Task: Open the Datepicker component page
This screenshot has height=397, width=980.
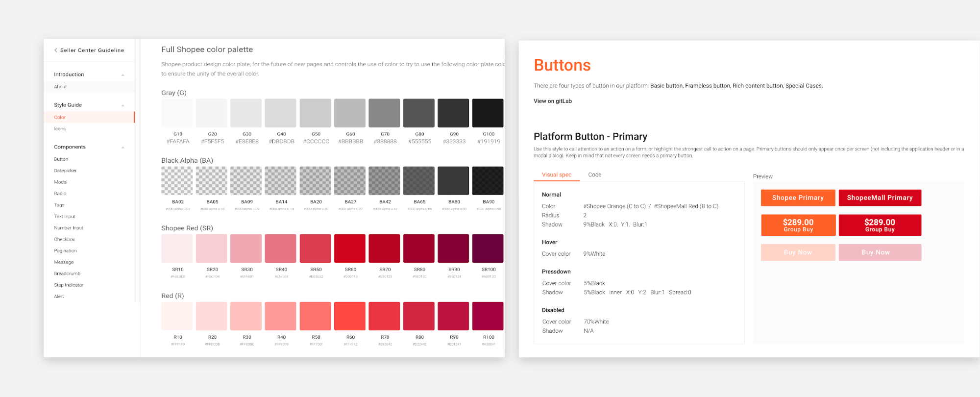Action: click(65, 171)
